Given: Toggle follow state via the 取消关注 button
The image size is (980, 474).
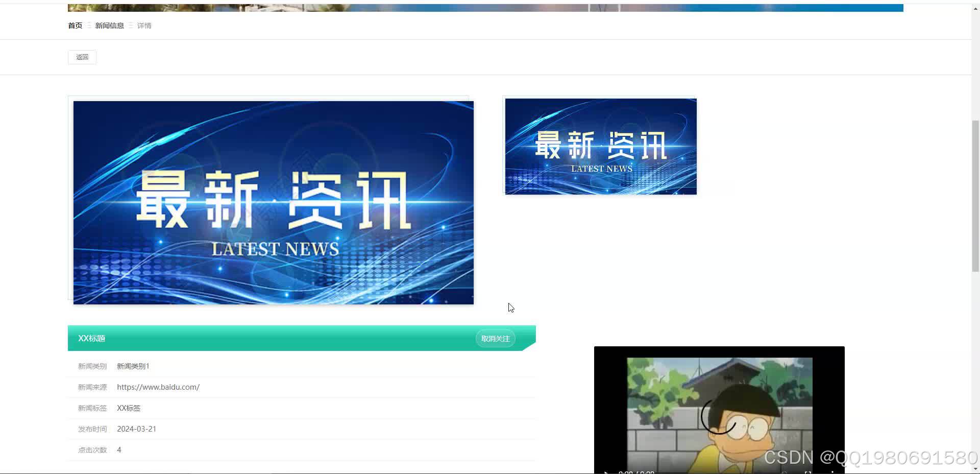Looking at the screenshot, I should [x=495, y=338].
